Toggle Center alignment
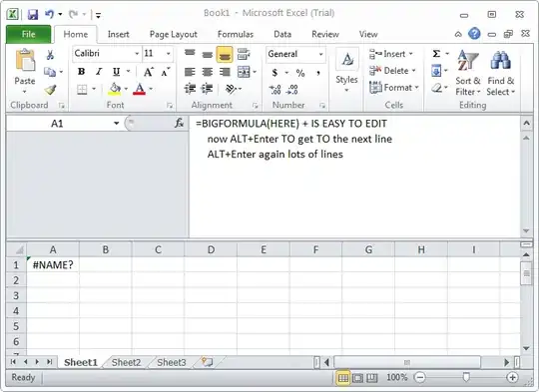This screenshot has width=539, height=392. 208,72
